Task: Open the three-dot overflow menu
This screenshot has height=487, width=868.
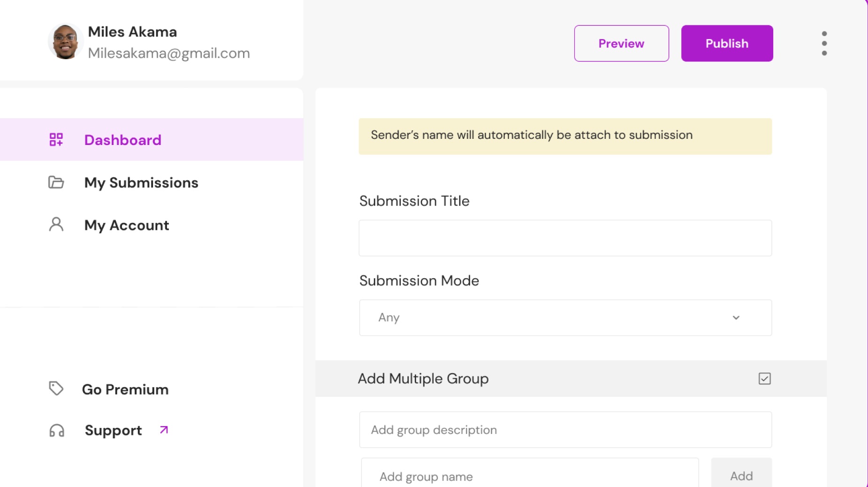Action: coord(824,43)
